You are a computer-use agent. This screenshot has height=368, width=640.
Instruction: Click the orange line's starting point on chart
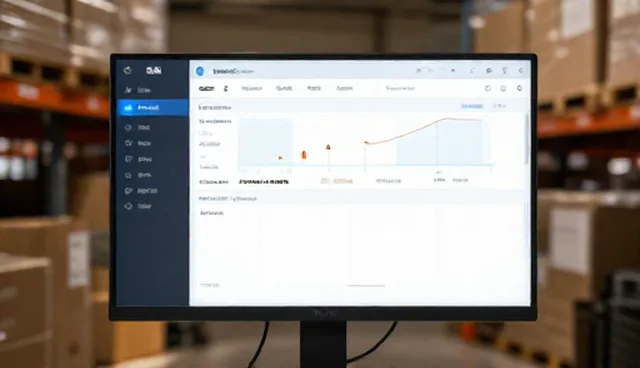tap(366, 142)
